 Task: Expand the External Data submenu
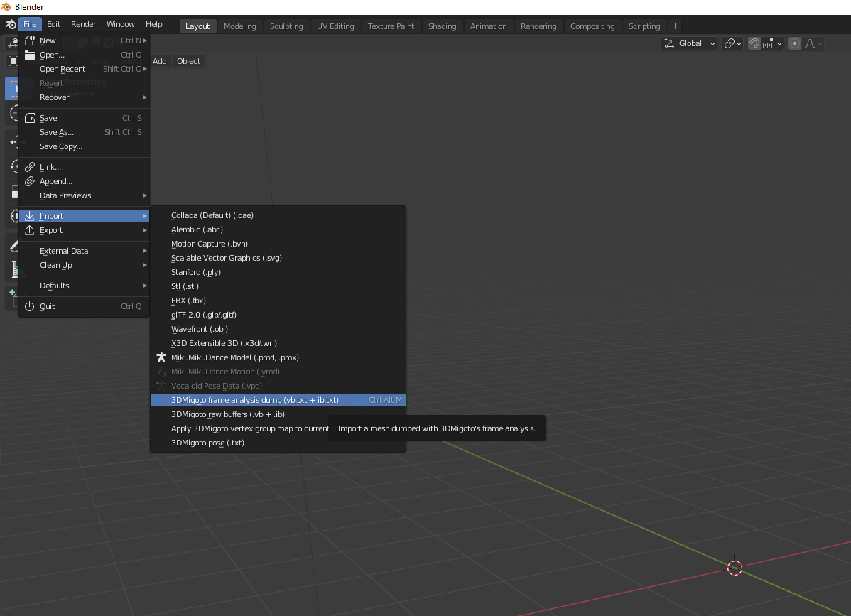[84, 251]
